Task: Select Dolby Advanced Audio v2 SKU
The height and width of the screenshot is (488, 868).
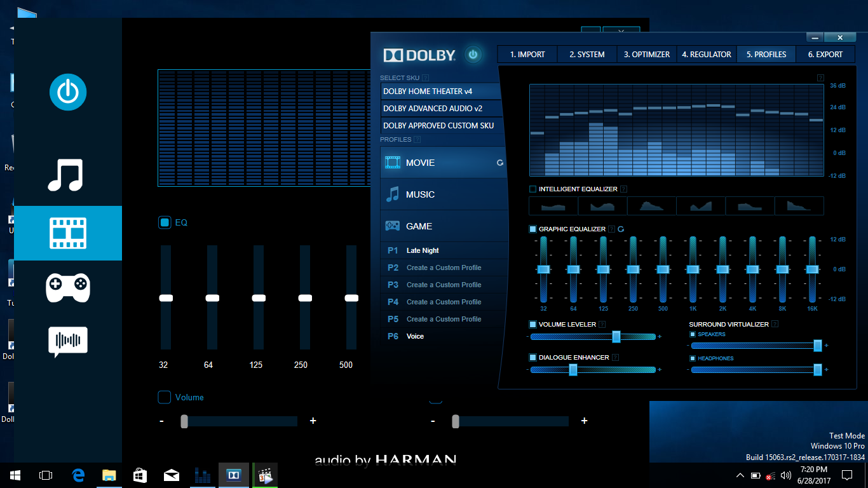Action: tap(442, 109)
